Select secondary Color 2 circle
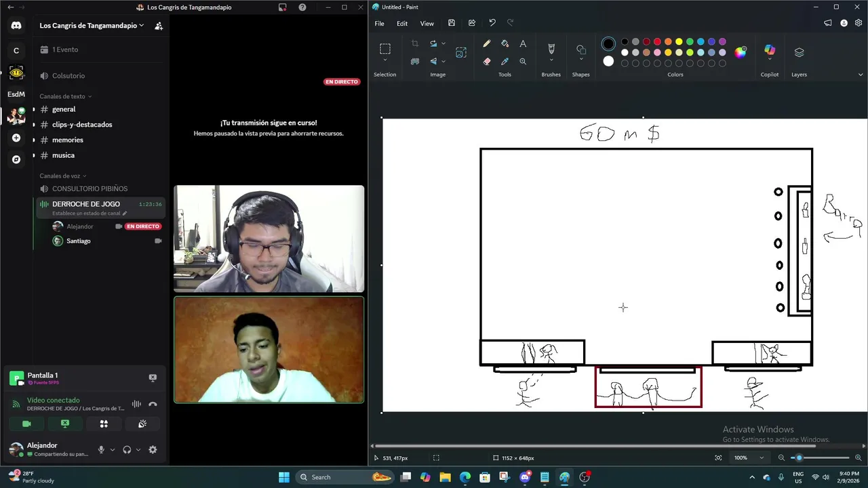868x488 pixels. [608, 61]
